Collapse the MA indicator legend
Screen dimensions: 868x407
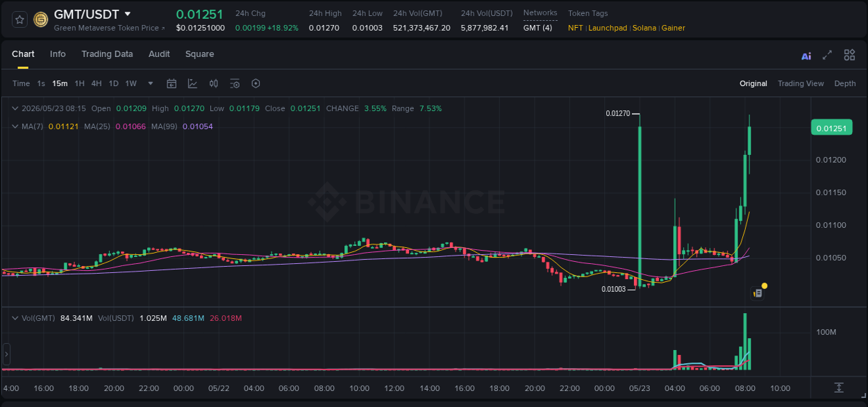coord(15,126)
